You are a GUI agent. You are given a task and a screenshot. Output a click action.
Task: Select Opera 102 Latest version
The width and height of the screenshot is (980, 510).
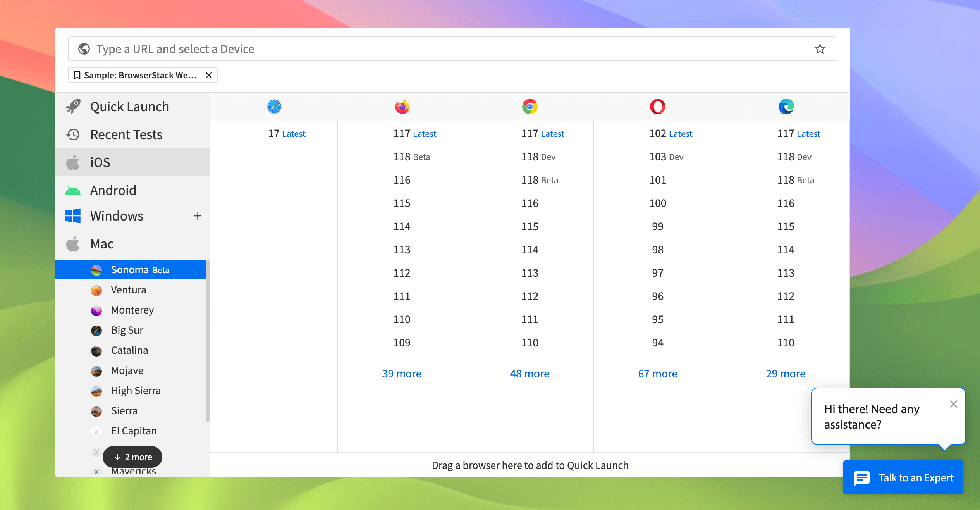(671, 133)
